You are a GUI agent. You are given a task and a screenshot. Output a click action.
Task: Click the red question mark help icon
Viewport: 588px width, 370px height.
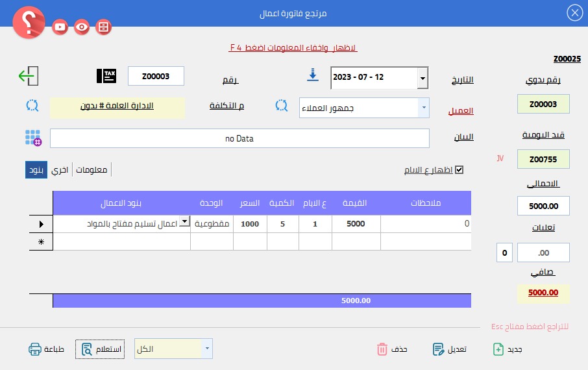point(29,23)
